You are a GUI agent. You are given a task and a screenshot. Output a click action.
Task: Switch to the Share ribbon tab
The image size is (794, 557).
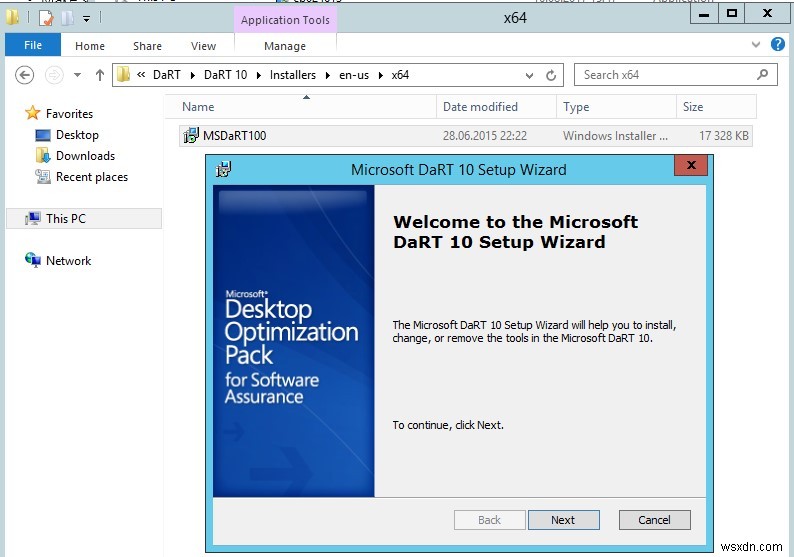147,46
